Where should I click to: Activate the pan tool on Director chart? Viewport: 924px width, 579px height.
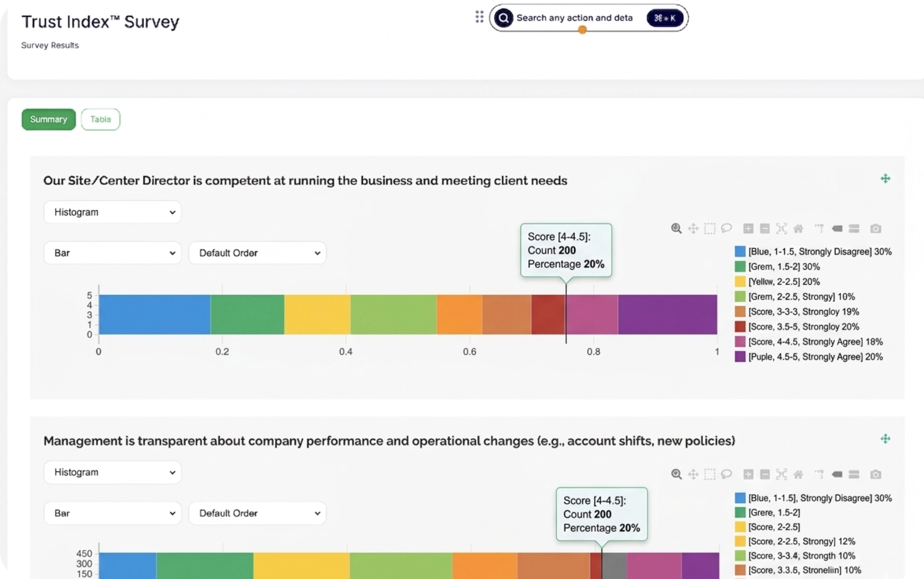[x=693, y=229]
